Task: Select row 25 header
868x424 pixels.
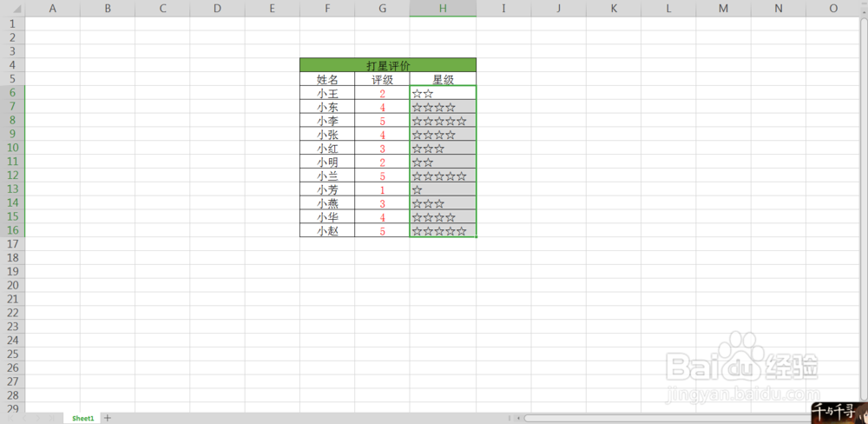Action: (13, 354)
